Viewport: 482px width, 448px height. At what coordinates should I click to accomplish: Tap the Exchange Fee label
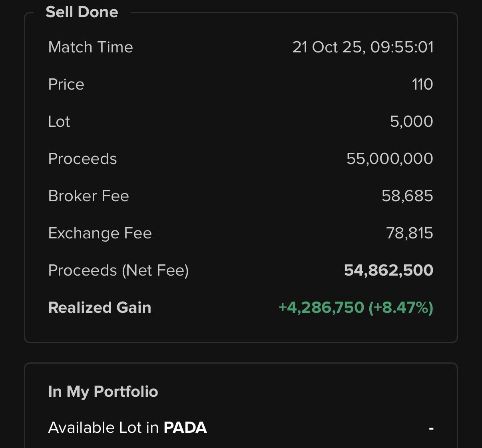[x=100, y=233]
